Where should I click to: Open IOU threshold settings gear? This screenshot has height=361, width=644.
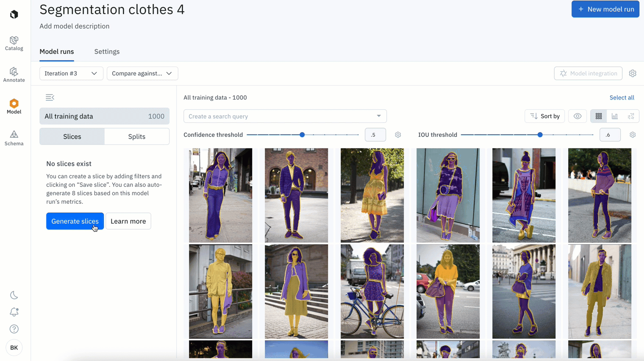click(633, 135)
